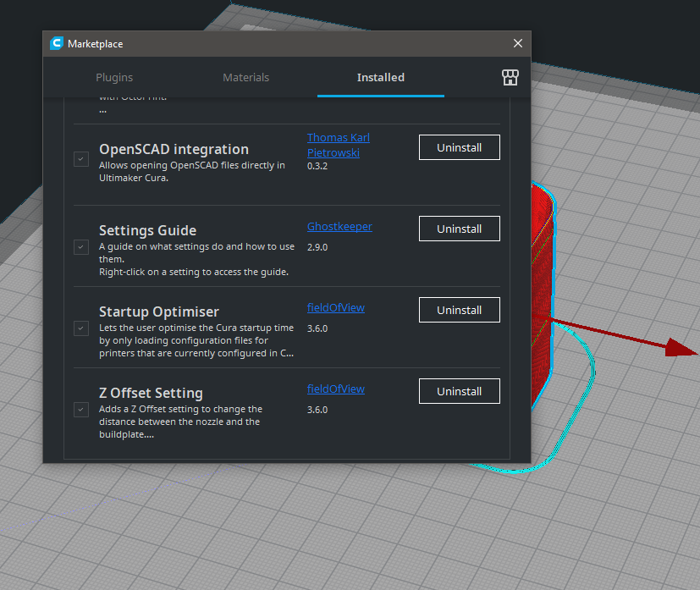Screen dimensions: 700x590
Task: Open the Marketplace storefront icon
Action: pos(510,77)
